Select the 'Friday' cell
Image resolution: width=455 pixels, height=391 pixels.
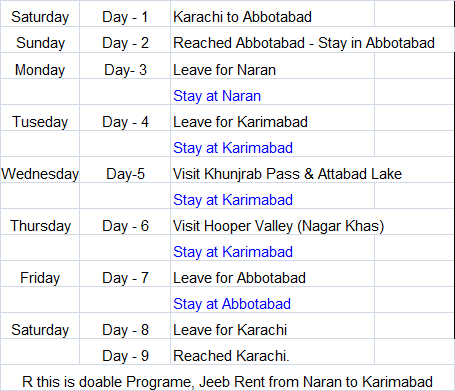click(40, 278)
